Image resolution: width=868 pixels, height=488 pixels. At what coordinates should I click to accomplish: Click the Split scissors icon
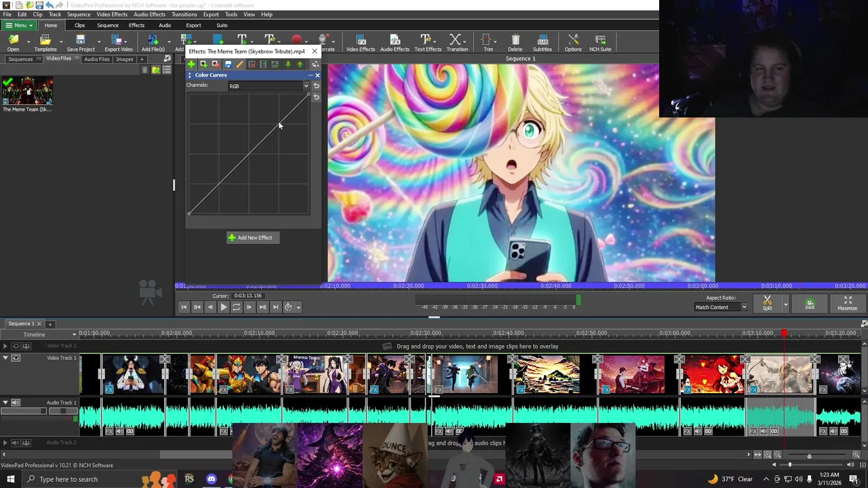(767, 303)
